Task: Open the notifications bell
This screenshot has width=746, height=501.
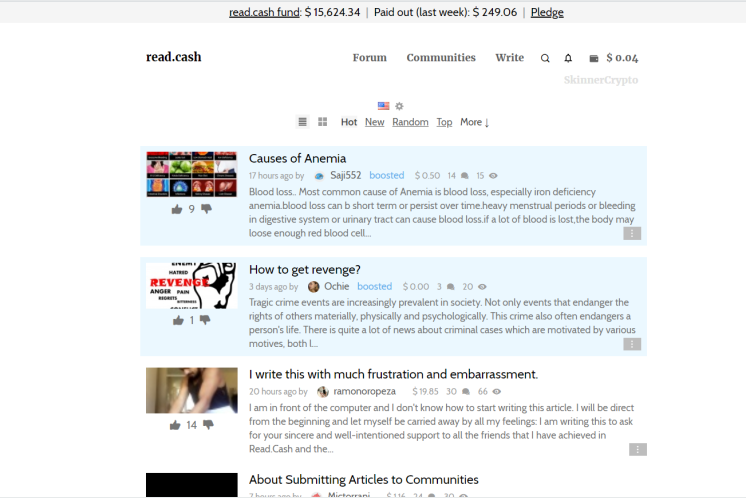Action: (568, 58)
